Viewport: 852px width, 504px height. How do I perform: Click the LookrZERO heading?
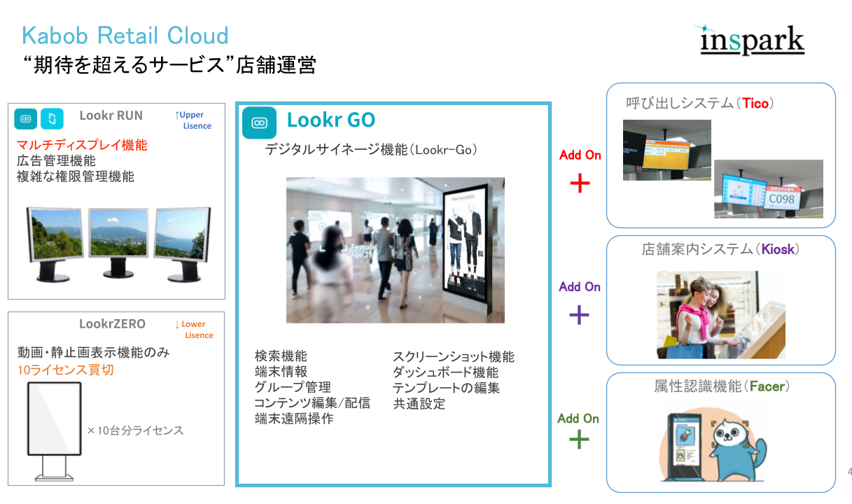[x=112, y=324]
